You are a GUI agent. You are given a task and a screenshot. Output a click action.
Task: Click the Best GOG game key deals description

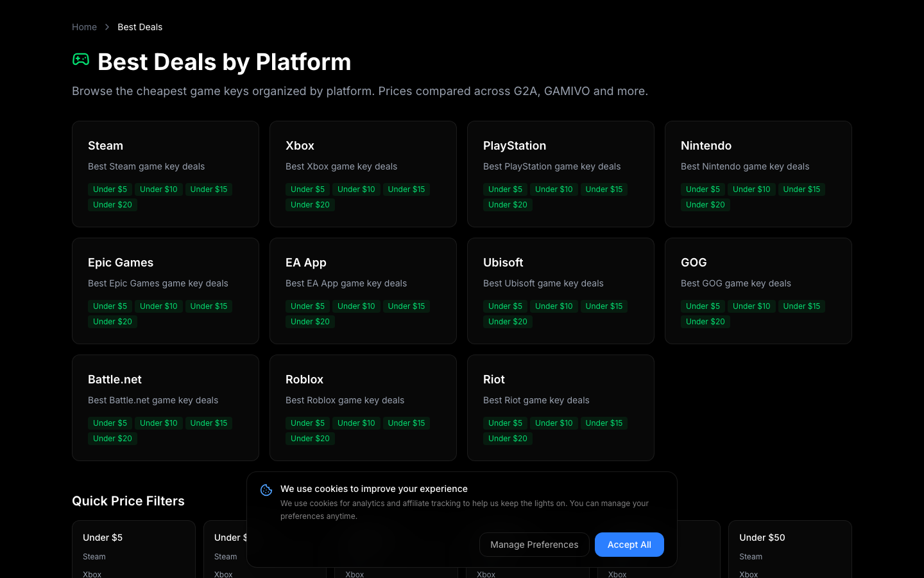coord(736,283)
